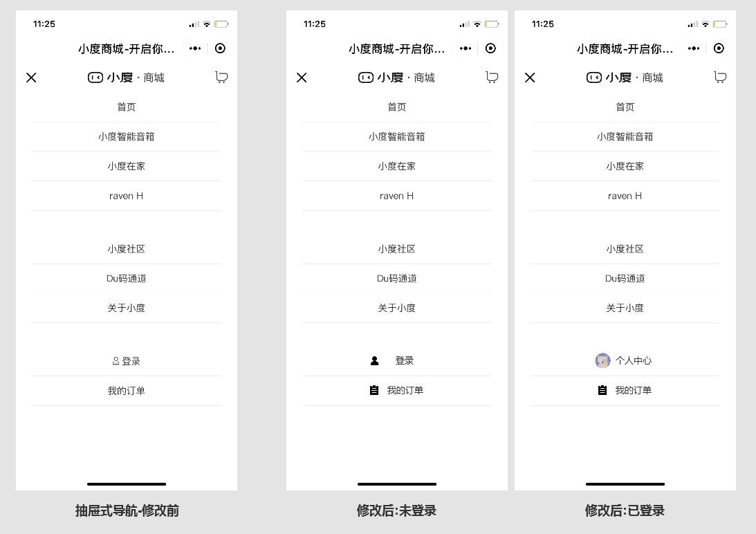Open Du码通道 in the 未登录 mockup

[x=397, y=278]
